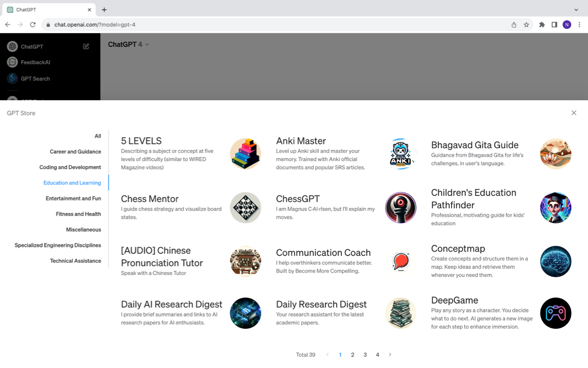Select Technical Assistance category
Screen dimensions: 588x368
click(76, 261)
